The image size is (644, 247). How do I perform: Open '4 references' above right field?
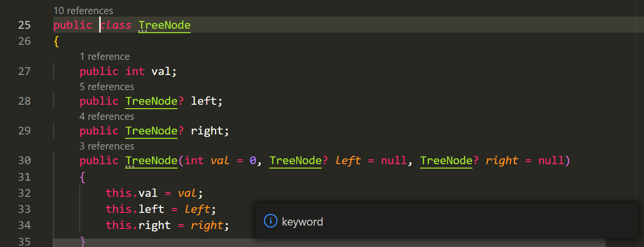(x=107, y=116)
